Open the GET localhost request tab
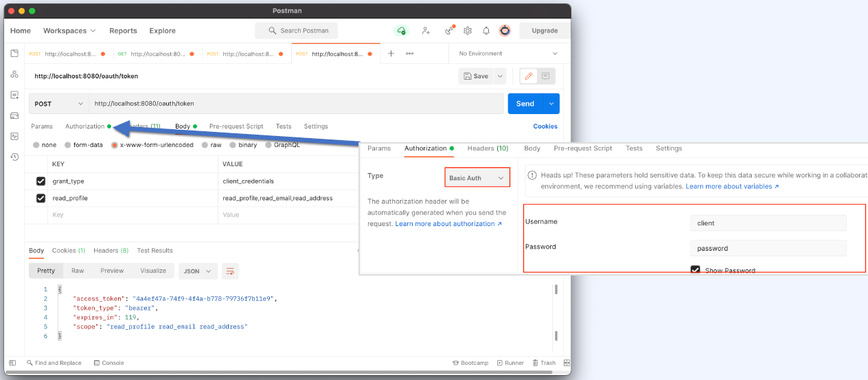 [x=156, y=54]
